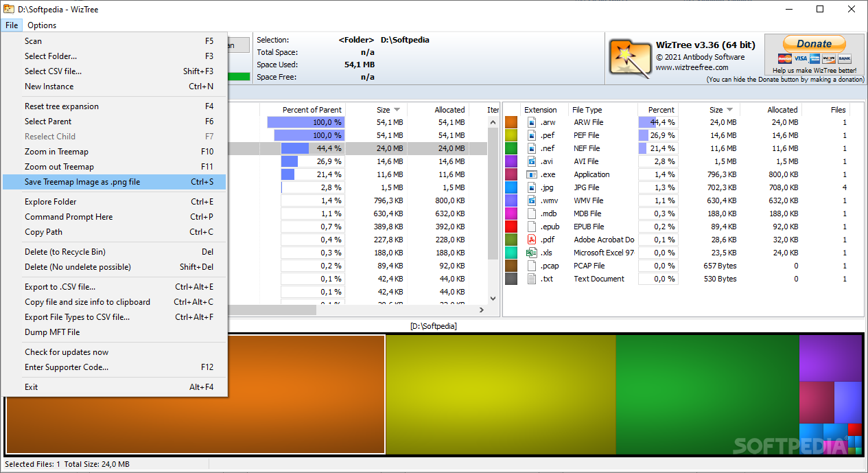This screenshot has width=868, height=473.
Task: Select the orange .arw color swatch
Action: tap(511, 122)
